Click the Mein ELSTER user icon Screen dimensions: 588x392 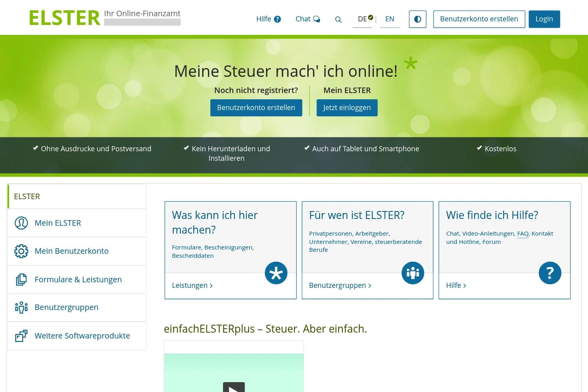pyautogui.click(x=21, y=223)
